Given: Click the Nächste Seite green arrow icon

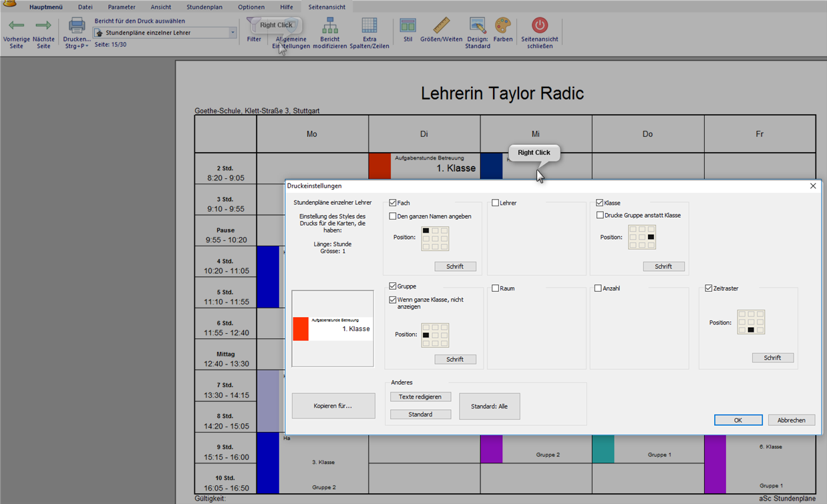Looking at the screenshot, I should (43, 26).
